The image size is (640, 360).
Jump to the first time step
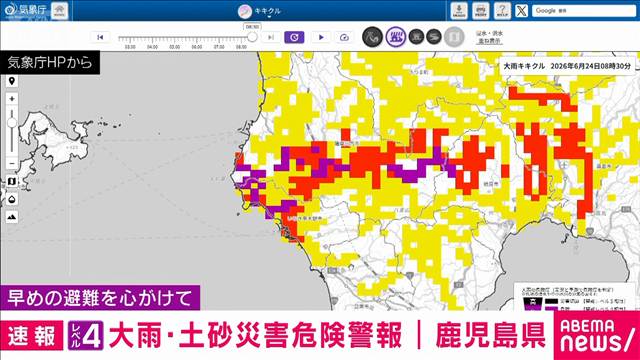pos(100,37)
